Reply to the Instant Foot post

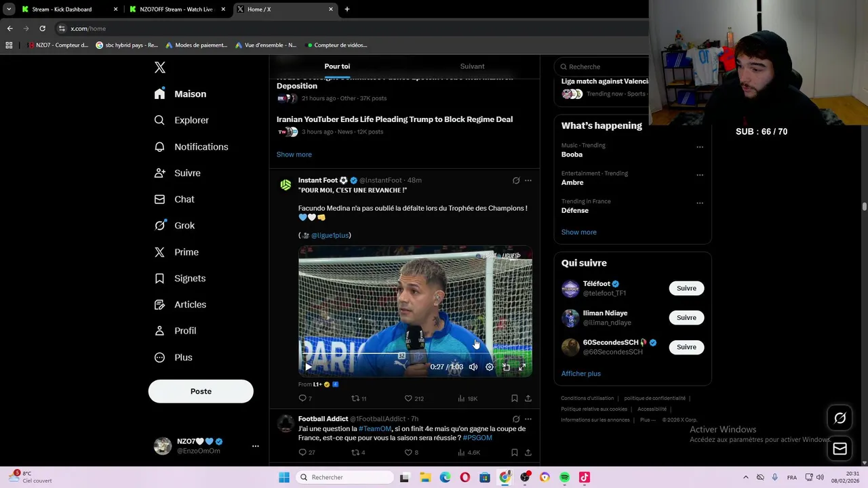pos(305,399)
